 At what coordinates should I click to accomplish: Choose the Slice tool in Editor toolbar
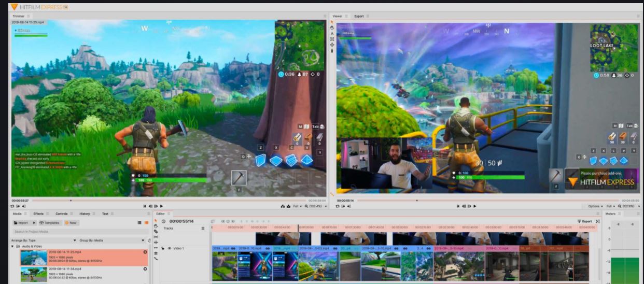tap(156, 231)
